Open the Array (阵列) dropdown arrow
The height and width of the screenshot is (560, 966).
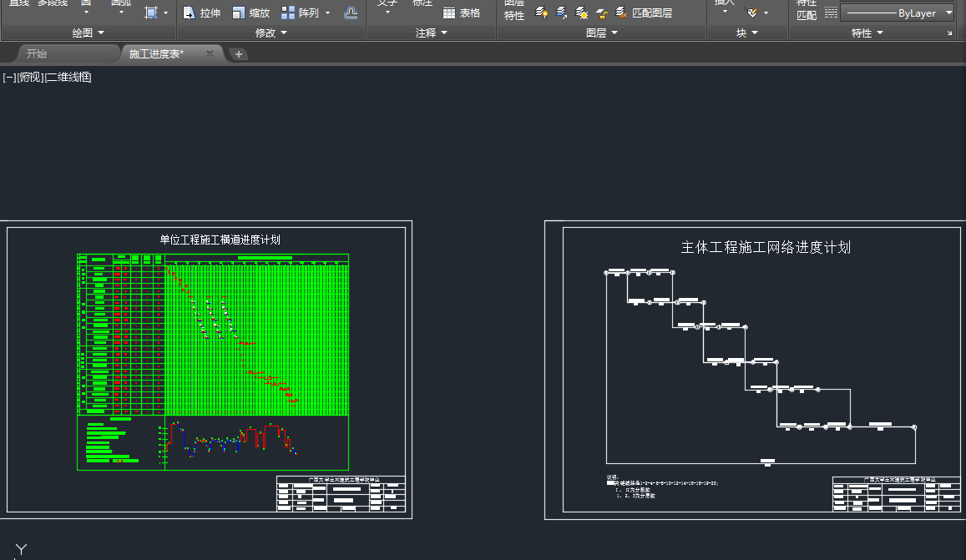(327, 13)
